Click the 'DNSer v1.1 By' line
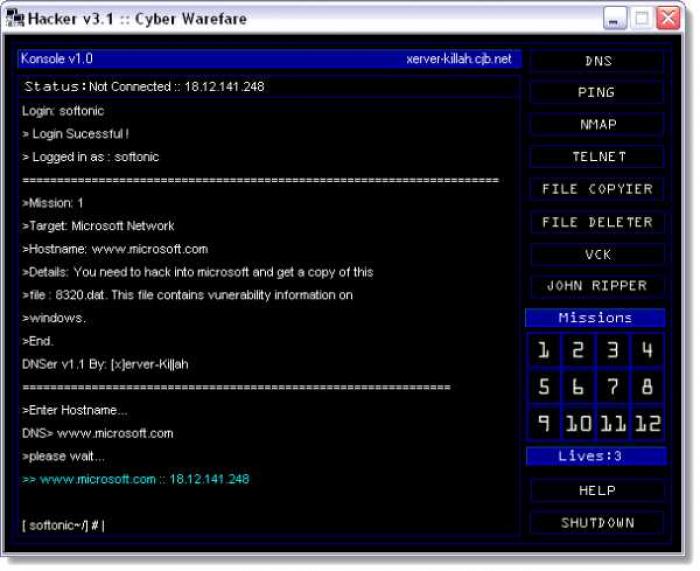 pyautogui.click(x=105, y=364)
